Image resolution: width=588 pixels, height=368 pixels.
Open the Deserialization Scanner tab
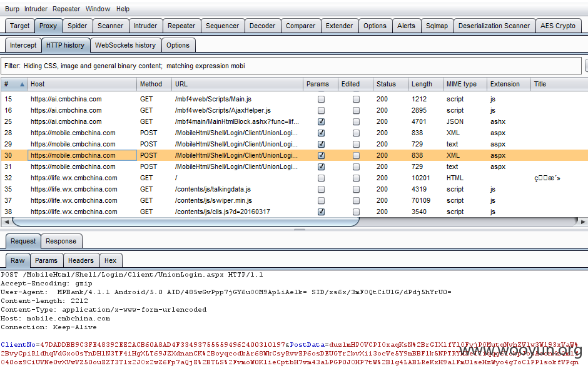point(494,26)
